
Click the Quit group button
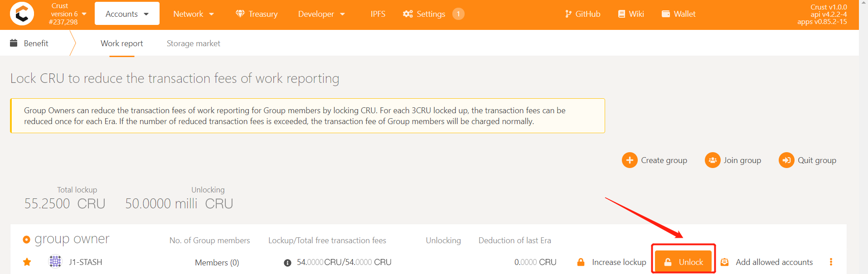808,160
